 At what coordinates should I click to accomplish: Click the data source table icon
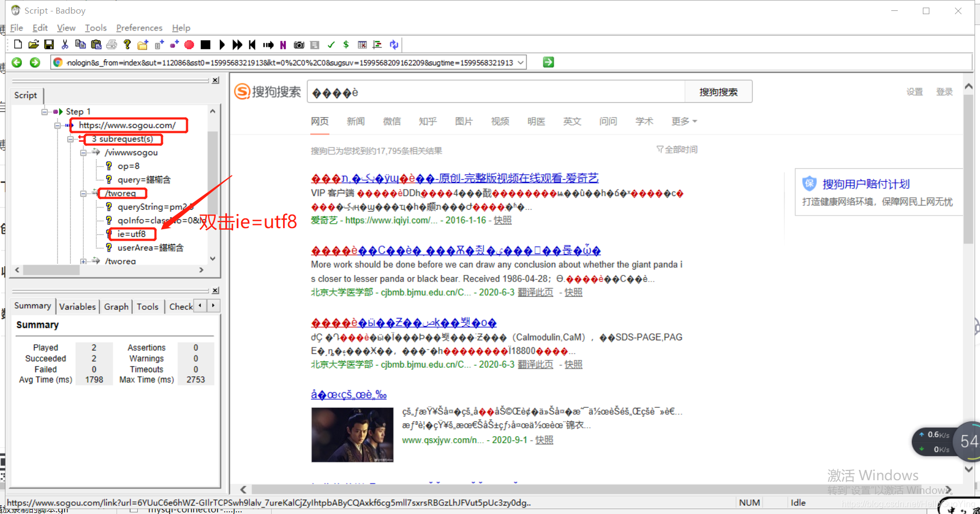click(362, 45)
